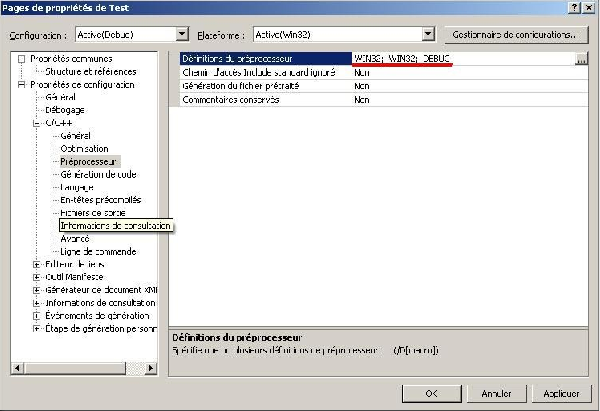This screenshot has height=411, width=600.
Task: Select the Génération du fichier prétraité row
Action: tap(260, 86)
